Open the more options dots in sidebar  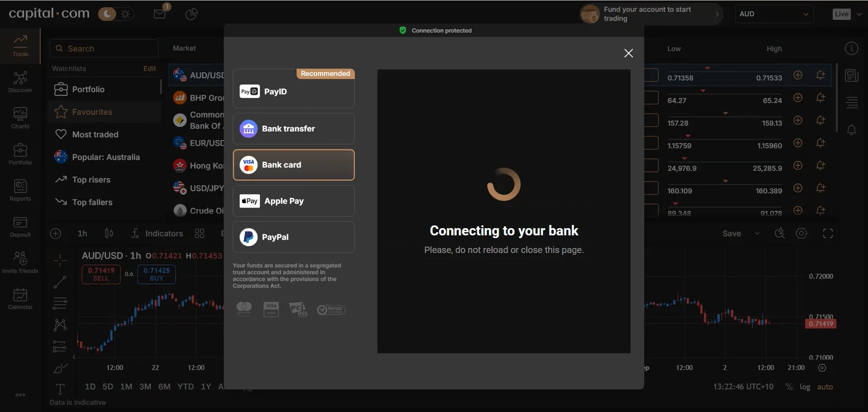(x=20, y=395)
